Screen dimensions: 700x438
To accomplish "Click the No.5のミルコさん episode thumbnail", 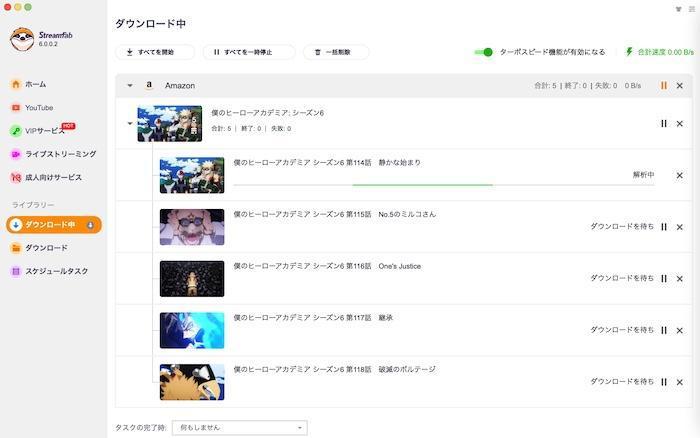I will pyautogui.click(x=192, y=227).
